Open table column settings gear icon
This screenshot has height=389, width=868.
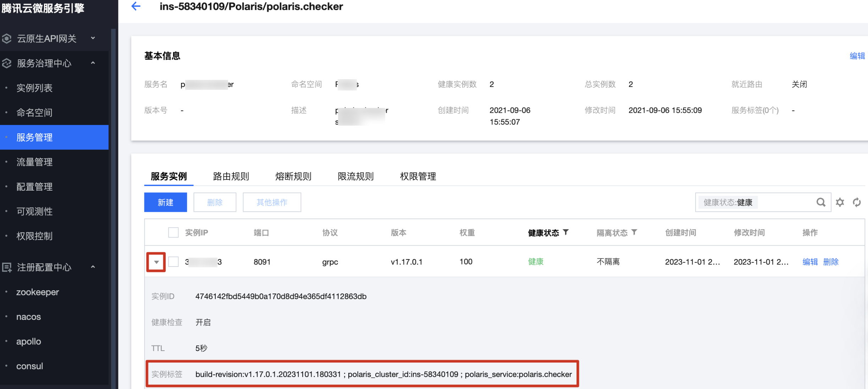pyautogui.click(x=840, y=202)
